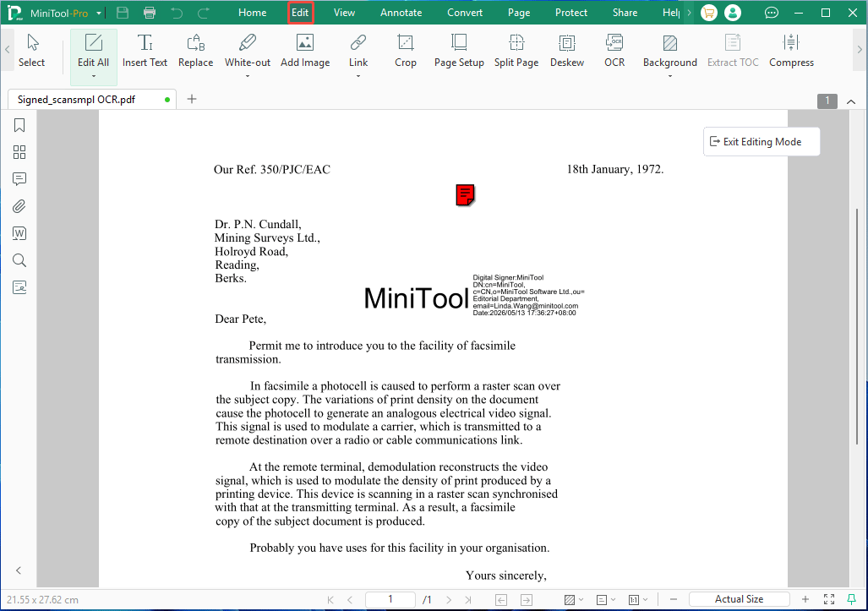Click the MiniTool digital signature

pos(474,296)
